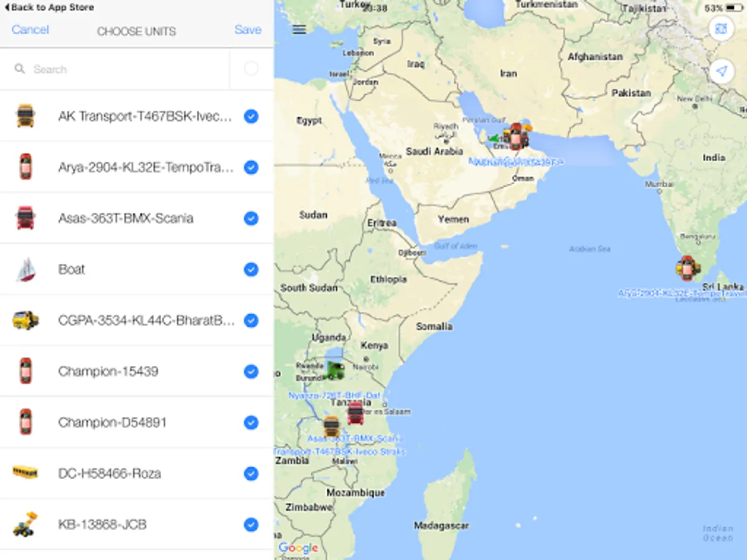Uncheck the Asas-363T-BMX-Scania checkmark
This screenshot has width=747, height=560.
tap(251, 218)
